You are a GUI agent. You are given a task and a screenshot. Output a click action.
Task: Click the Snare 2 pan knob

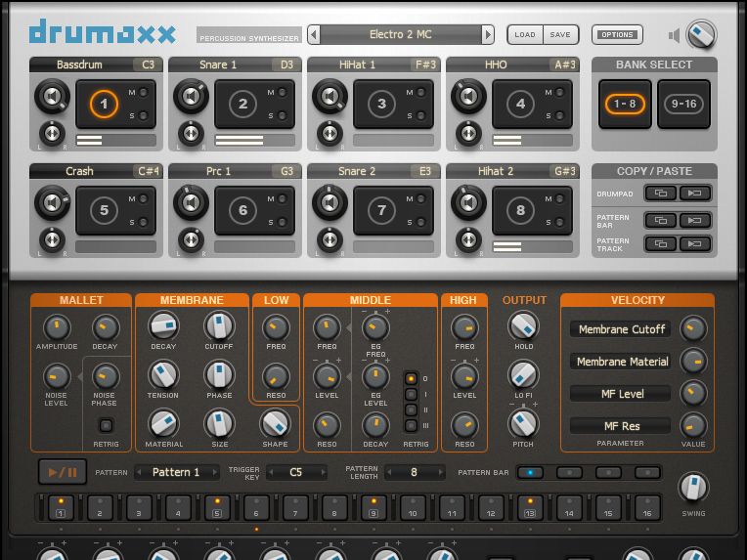tap(330, 240)
